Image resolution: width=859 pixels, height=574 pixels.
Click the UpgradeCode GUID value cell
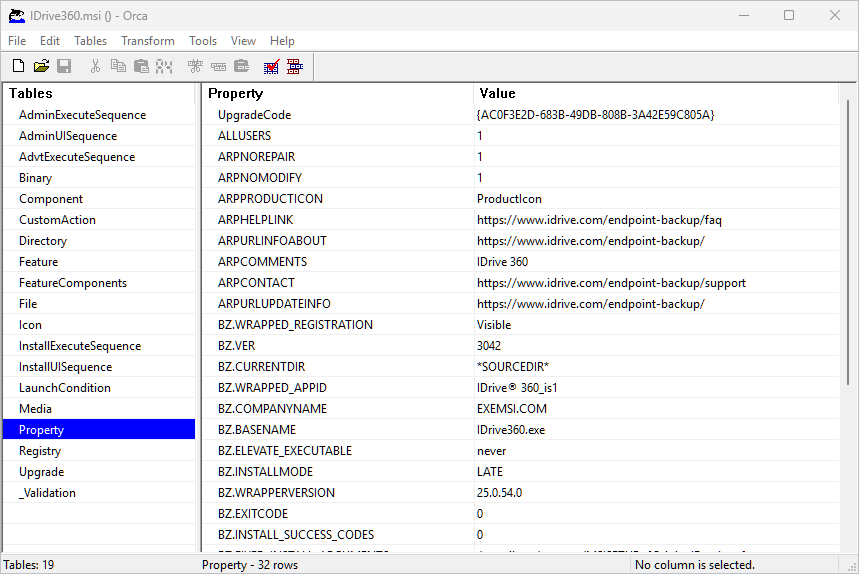click(595, 115)
